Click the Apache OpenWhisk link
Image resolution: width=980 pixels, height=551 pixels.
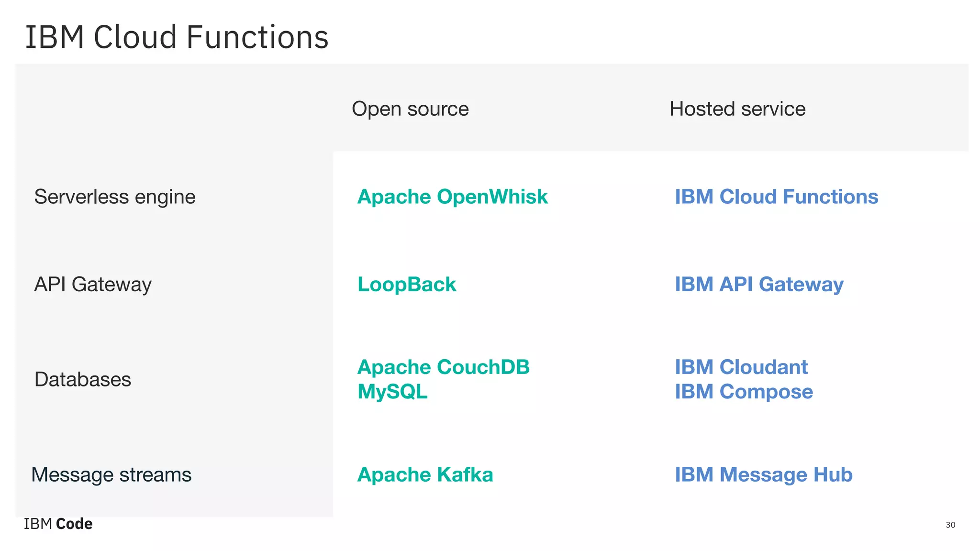[452, 197]
